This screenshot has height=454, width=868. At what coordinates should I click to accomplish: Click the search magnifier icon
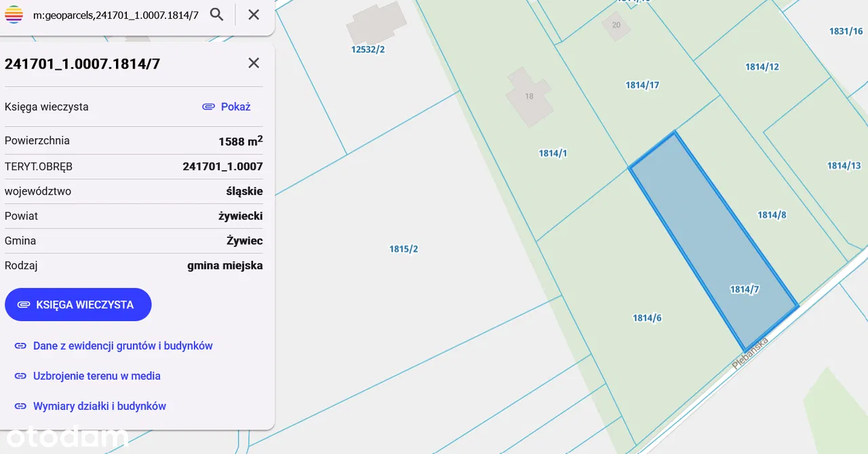point(216,14)
